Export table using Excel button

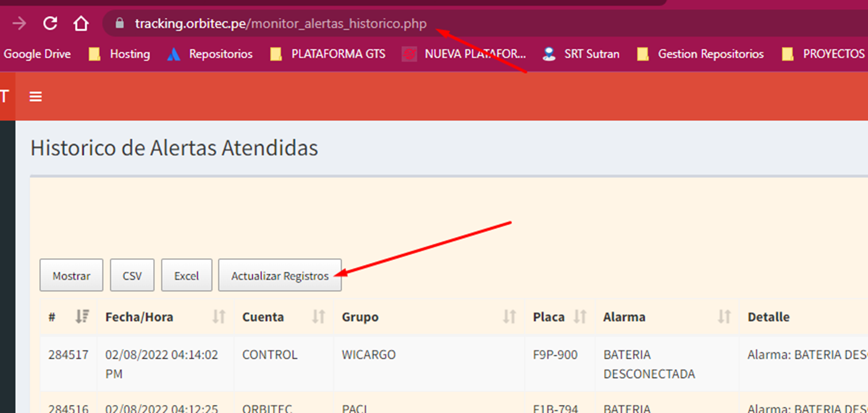point(187,275)
